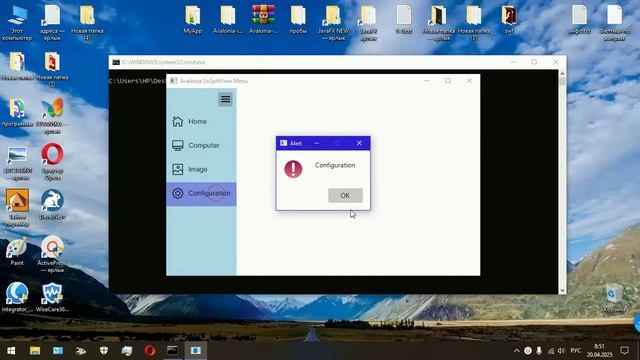
Task: Open the адреса shortcut desktop icon
Action: (52, 22)
